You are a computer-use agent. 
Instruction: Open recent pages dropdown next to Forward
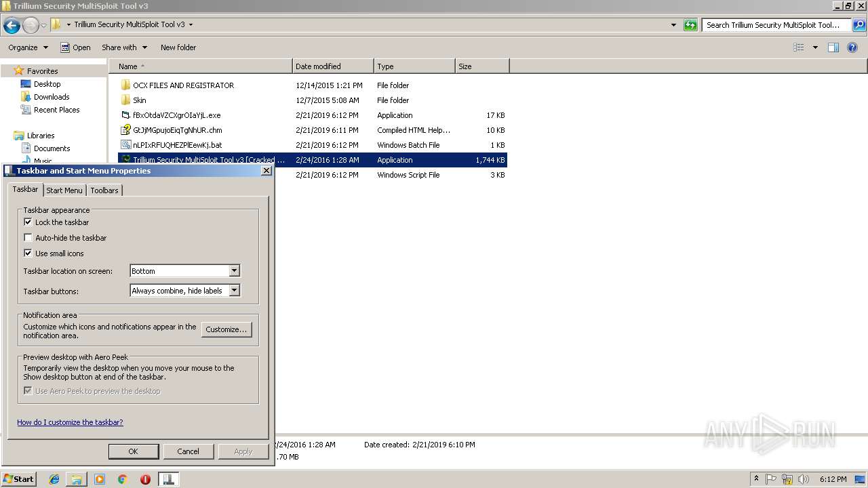click(x=44, y=26)
